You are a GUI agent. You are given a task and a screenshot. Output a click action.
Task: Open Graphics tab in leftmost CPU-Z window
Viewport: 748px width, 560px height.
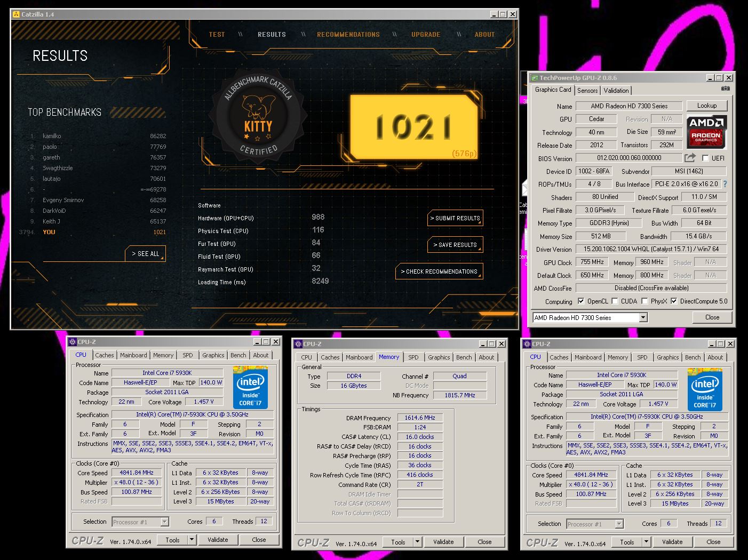(213, 355)
